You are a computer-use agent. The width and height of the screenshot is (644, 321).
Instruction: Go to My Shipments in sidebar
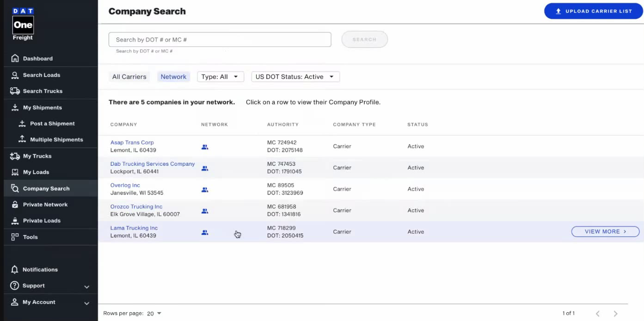42,108
